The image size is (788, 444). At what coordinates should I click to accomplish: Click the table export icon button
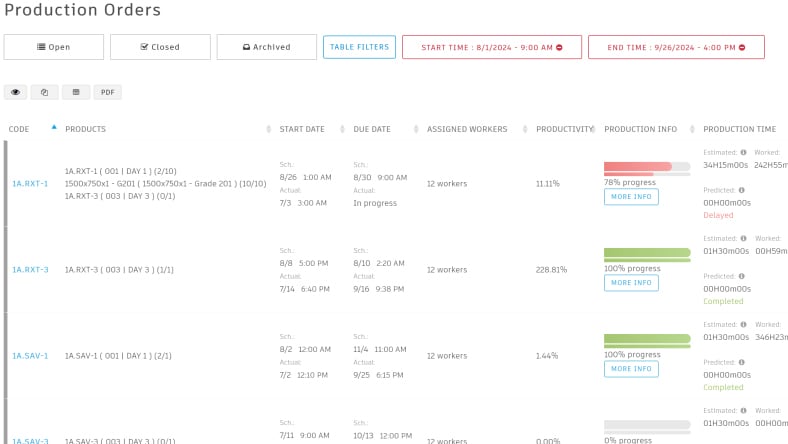click(x=76, y=92)
